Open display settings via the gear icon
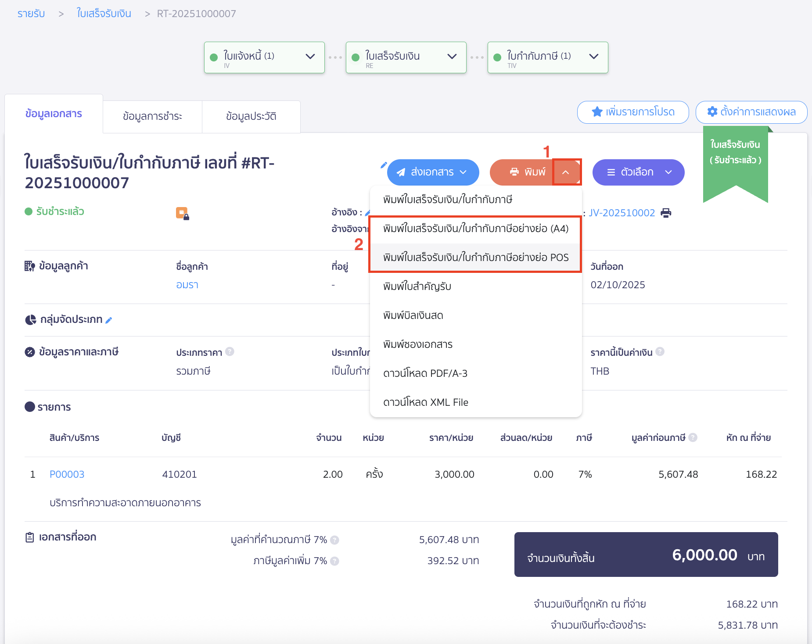The height and width of the screenshot is (644, 812). (x=712, y=111)
